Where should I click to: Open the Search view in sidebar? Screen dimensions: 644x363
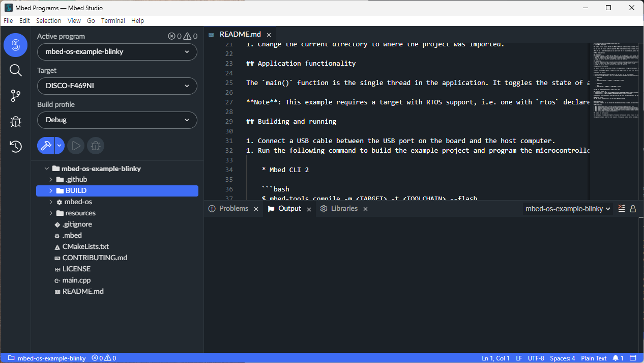coord(16,70)
